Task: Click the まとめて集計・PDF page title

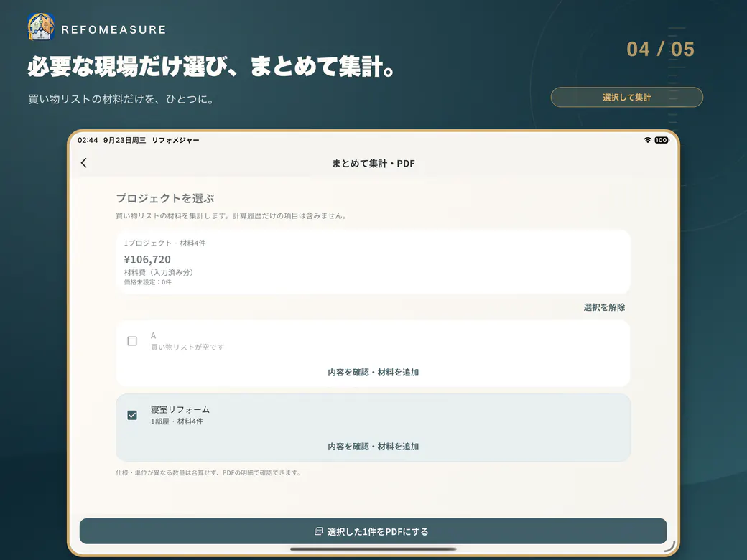Action: [373, 164]
